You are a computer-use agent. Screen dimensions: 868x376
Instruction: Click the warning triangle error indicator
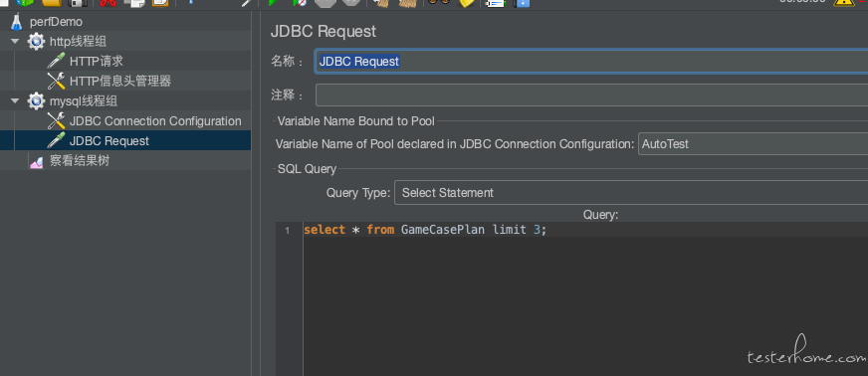point(844,2)
